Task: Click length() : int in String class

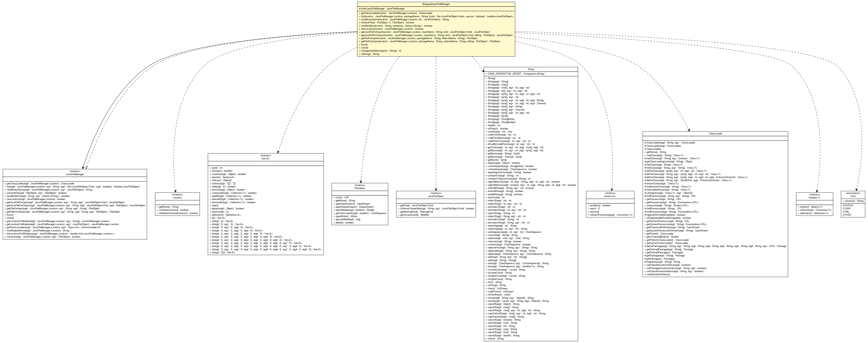Action: (x=493, y=126)
